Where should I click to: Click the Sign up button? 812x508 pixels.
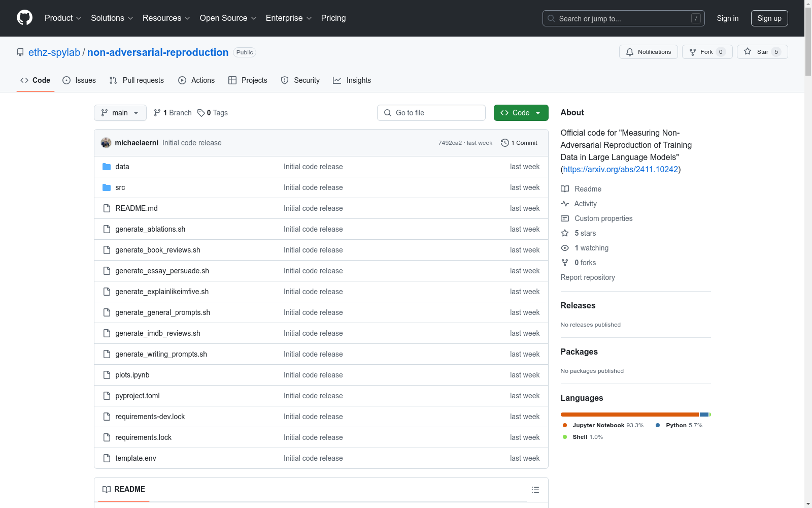point(769,18)
